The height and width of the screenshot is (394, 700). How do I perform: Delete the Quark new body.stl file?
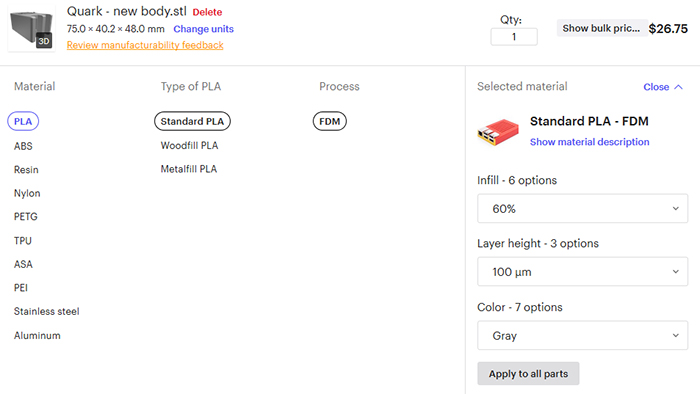(x=207, y=12)
